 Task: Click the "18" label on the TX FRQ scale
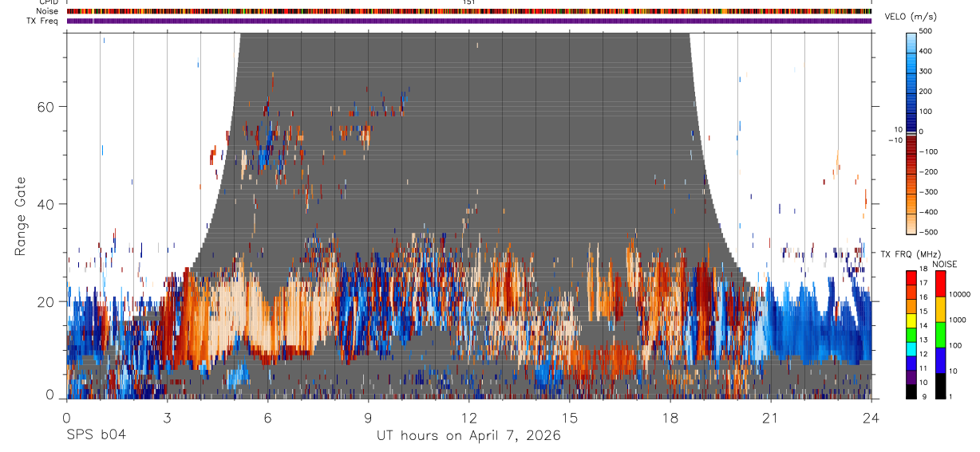click(923, 269)
